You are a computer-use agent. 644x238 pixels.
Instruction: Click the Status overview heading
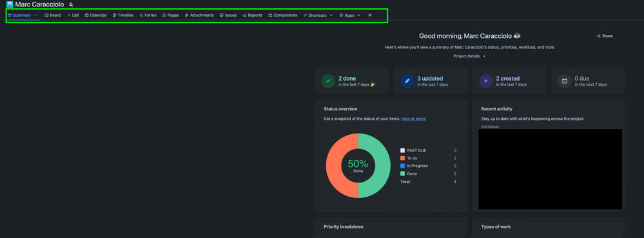[x=340, y=109]
